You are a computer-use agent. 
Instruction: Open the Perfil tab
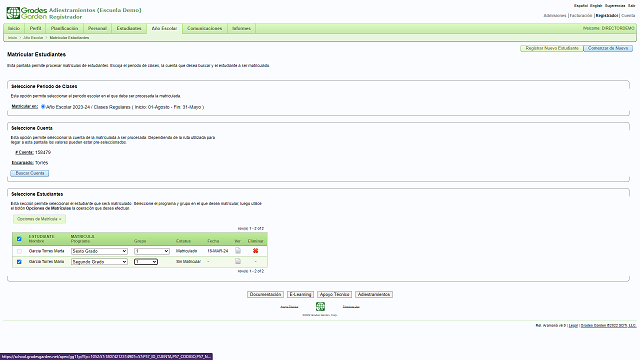click(x=36, y=29)
